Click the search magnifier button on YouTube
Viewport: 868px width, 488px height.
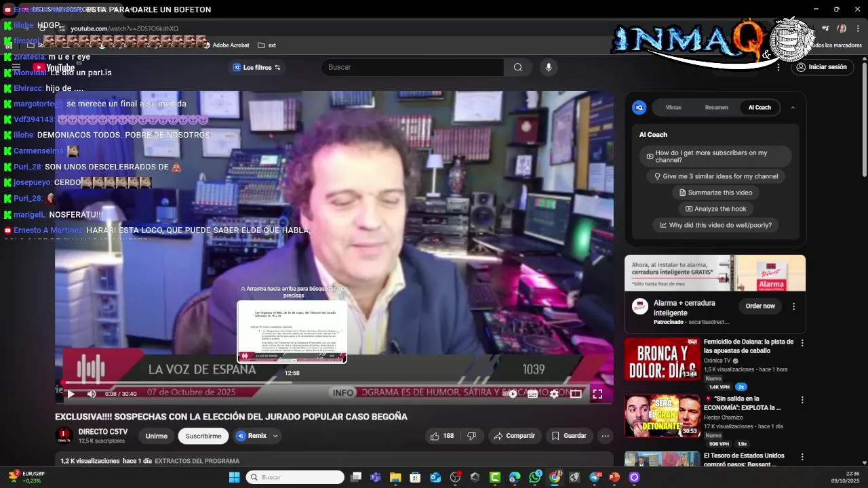(518, 67)
